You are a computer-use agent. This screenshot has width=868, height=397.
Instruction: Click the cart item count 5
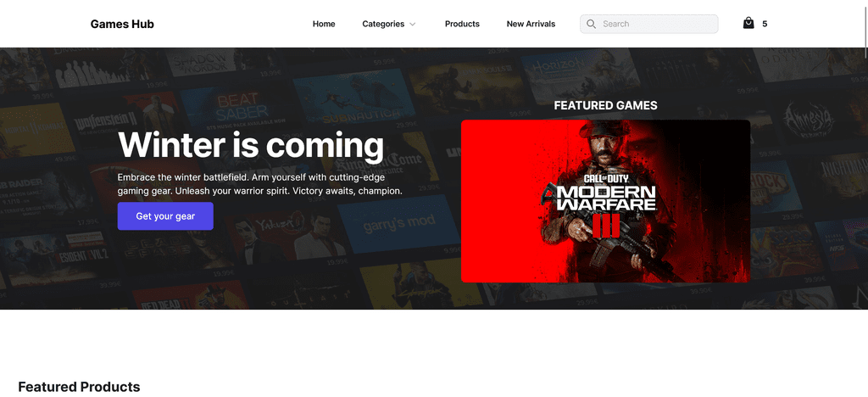[x=765, y=24]
